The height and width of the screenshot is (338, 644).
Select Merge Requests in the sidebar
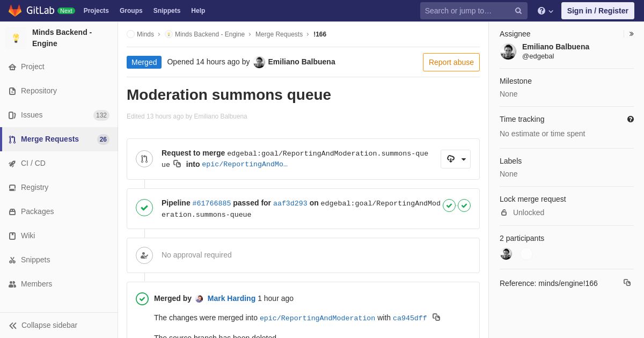click(59, 139)
